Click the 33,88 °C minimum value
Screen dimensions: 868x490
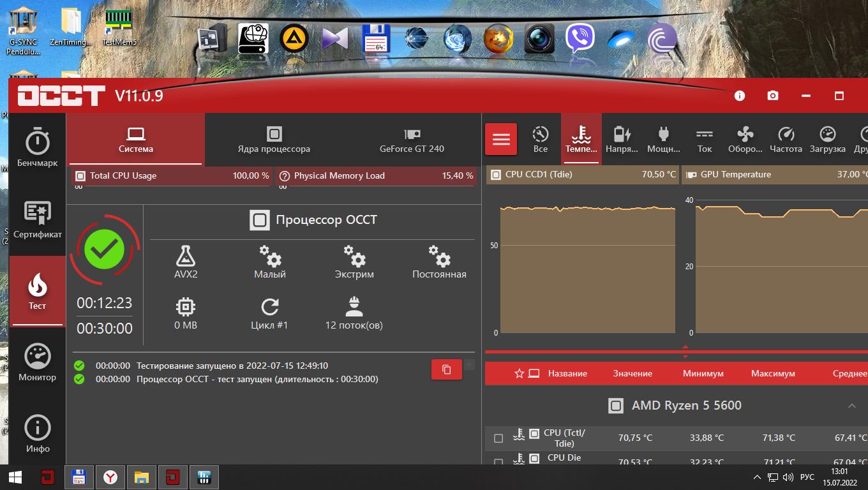tap(707, 438)
